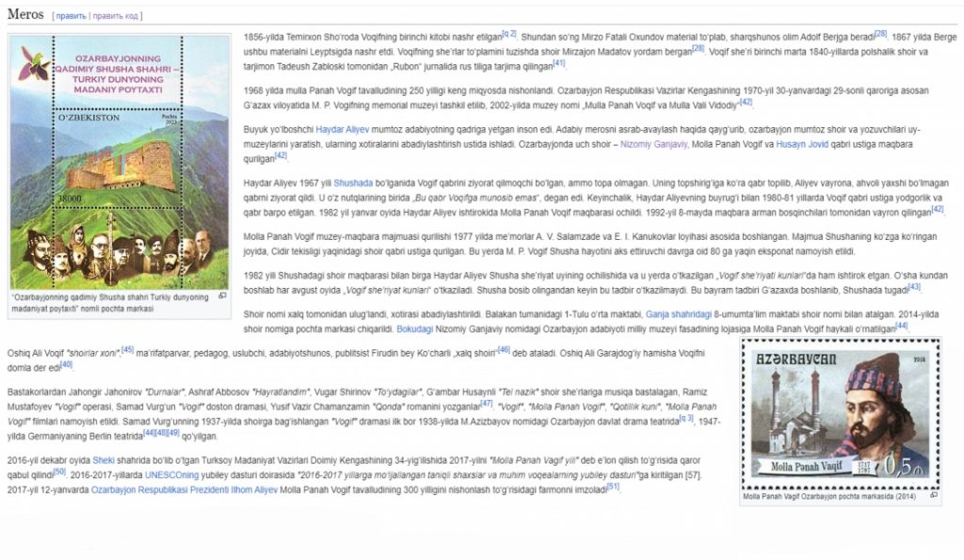Click the enlarge icon under the Vagif stamp

[934, 495]
